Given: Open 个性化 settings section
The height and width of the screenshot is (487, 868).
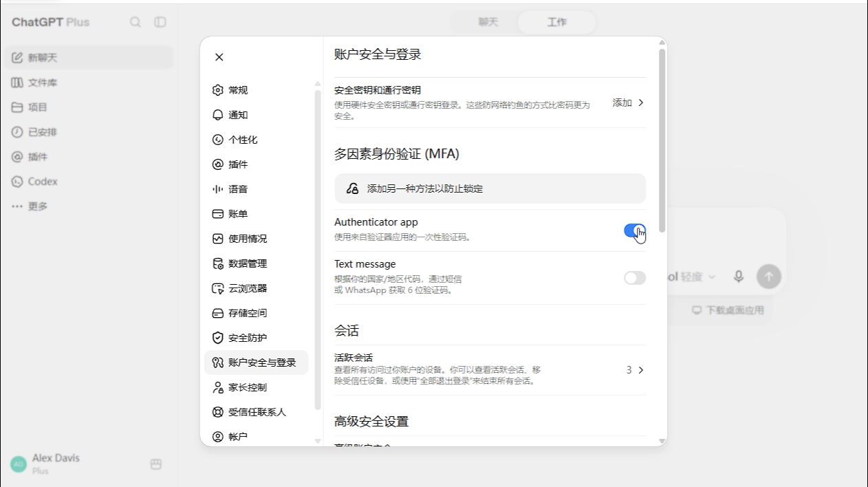Looking at the screenshot, I should (256, 140).
